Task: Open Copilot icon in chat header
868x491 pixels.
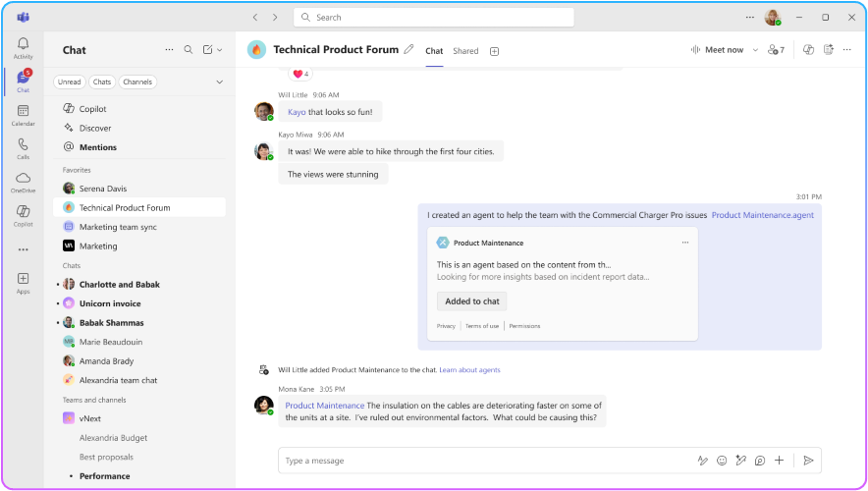Action: (x=808, y=50)
